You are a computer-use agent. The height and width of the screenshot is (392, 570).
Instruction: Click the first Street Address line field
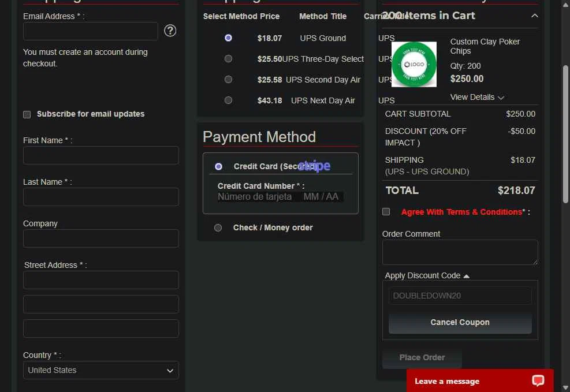100,280
